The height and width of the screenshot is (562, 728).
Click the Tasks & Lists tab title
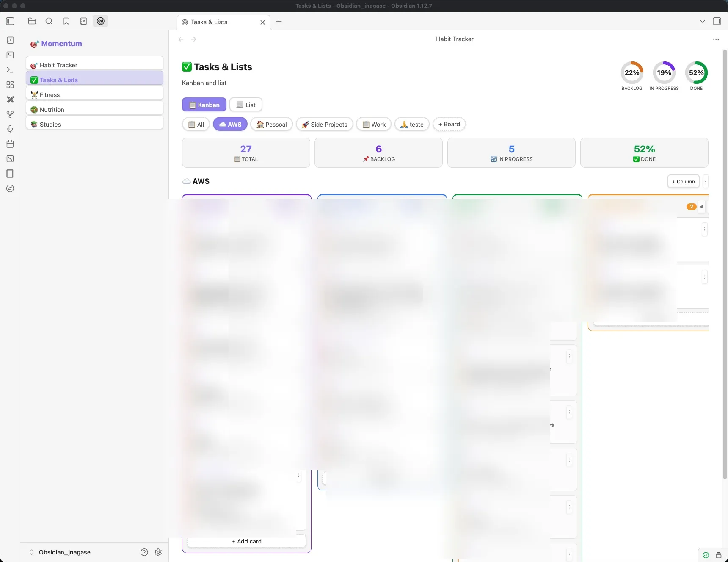pos(209,22)
